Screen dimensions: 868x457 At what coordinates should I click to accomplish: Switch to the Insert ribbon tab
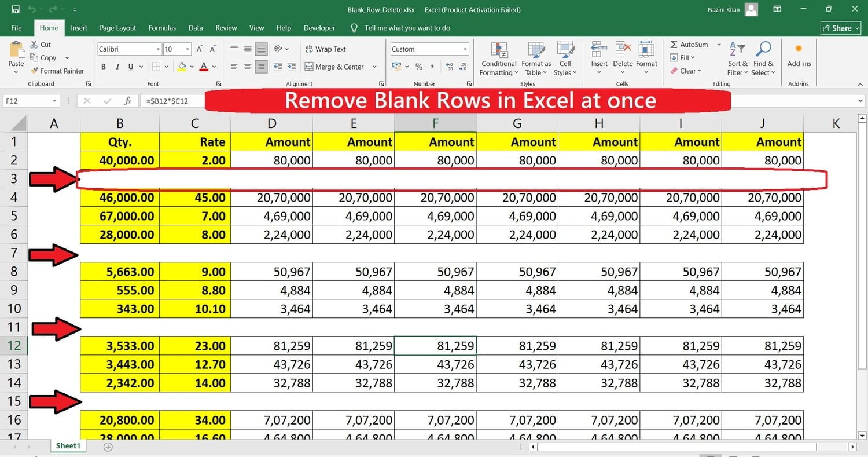coord(79,28)
